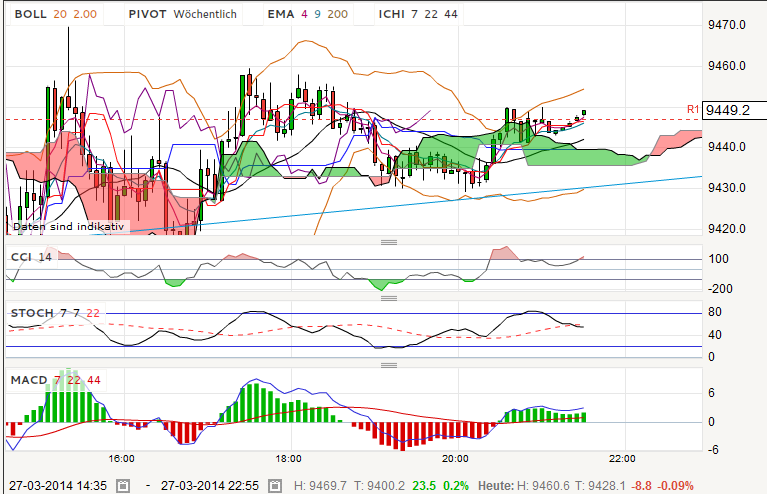This screenshot has height=494, width=767.
Task: Click the CCI 14 indicator label
Action: pos(31,257)
